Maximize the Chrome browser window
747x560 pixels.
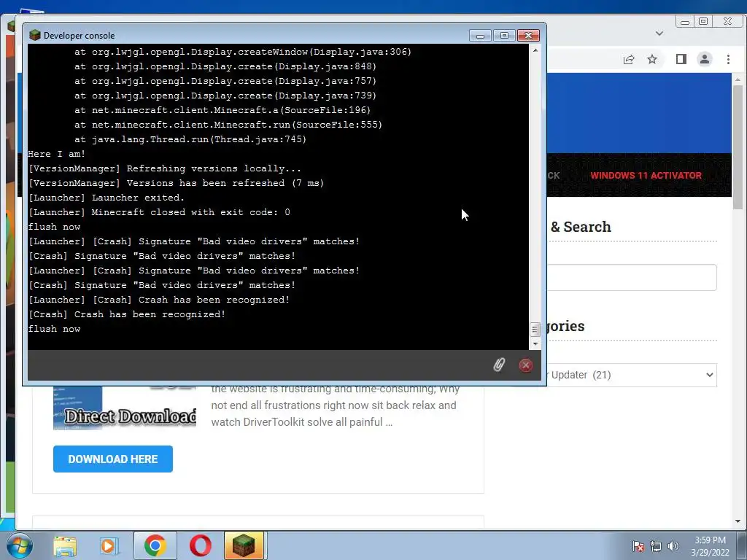(x=704, y=22)
